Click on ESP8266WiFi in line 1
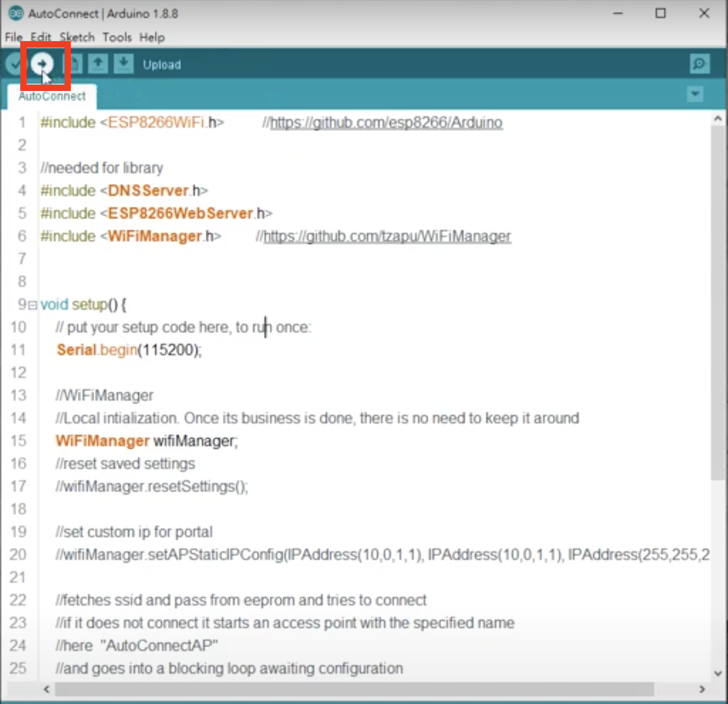The height and width of the screenshot is (704, 728). tap(156, 123)
